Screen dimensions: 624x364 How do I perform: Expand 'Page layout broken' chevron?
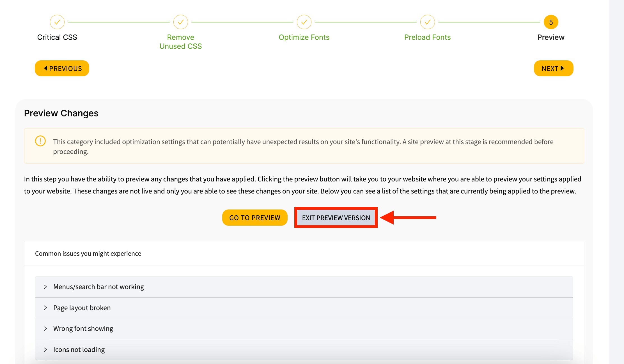click(45, 308)
